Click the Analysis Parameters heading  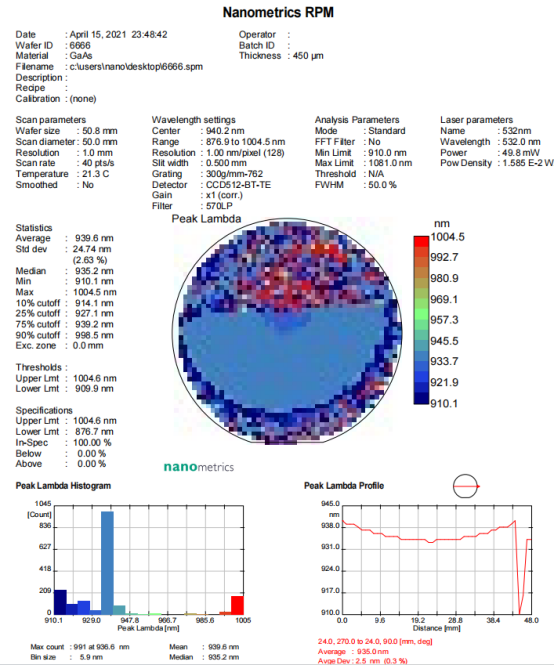[x=357, y=120]
